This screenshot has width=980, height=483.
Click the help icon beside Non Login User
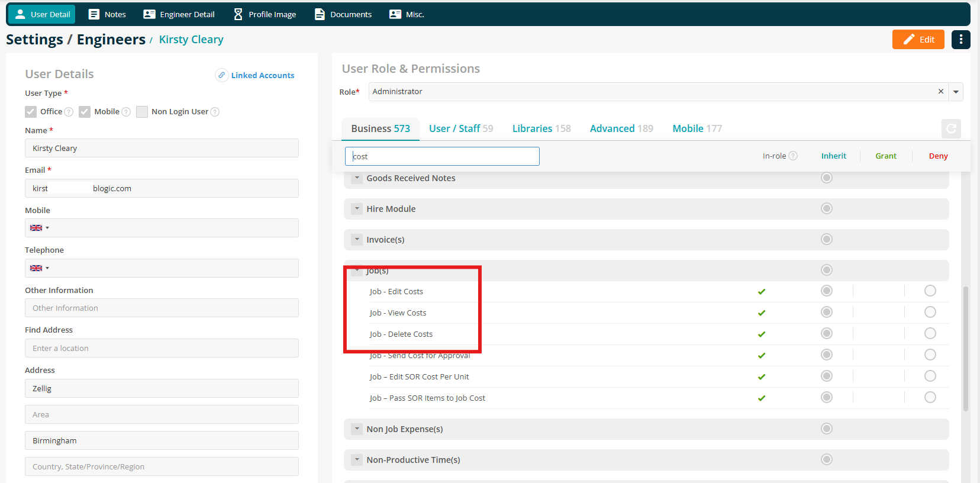[x=215, y=112]
